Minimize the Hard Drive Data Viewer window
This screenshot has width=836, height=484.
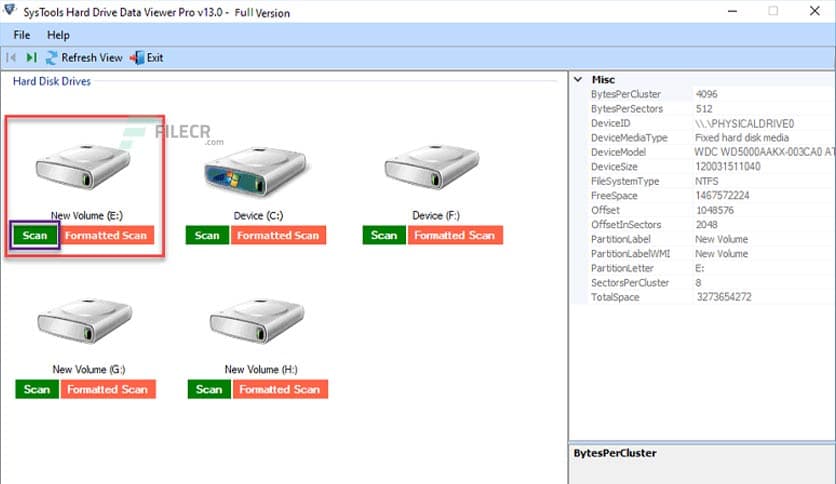coord(733,11)
